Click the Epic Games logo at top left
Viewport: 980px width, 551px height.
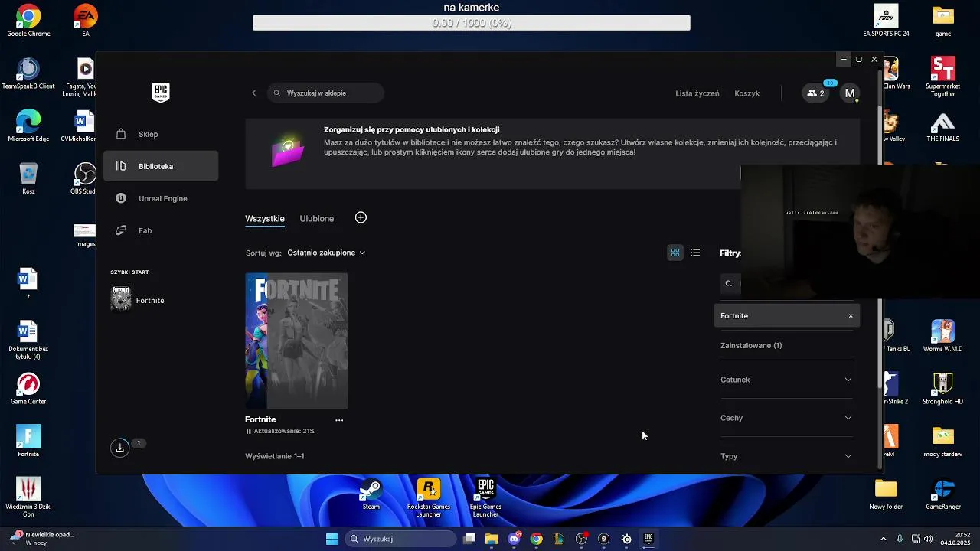[160, 93]
